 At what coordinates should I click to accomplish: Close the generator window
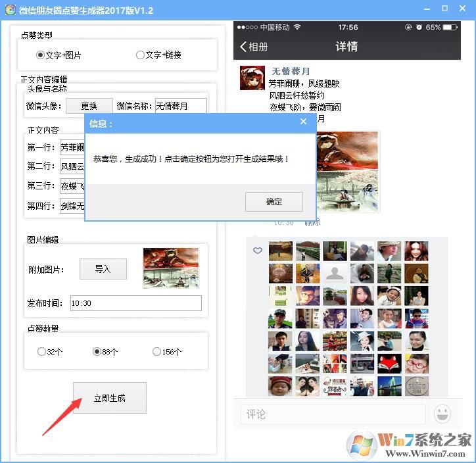pyautogui.click(x=462, y=9)
